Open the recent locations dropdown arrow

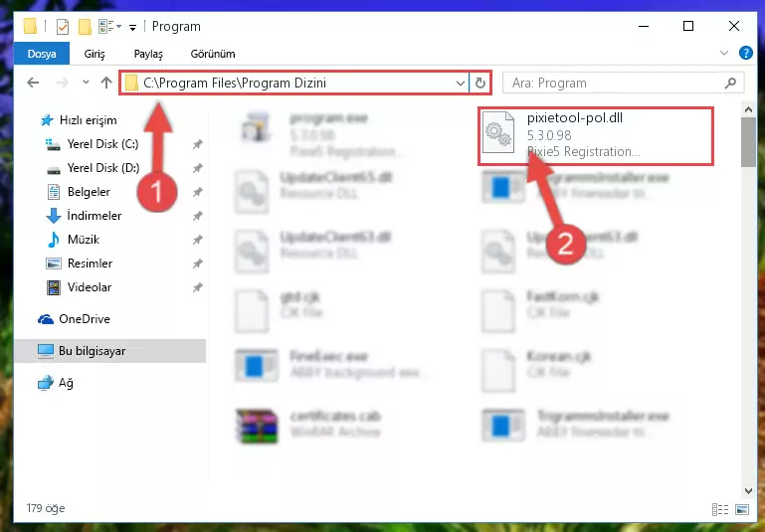86,82
